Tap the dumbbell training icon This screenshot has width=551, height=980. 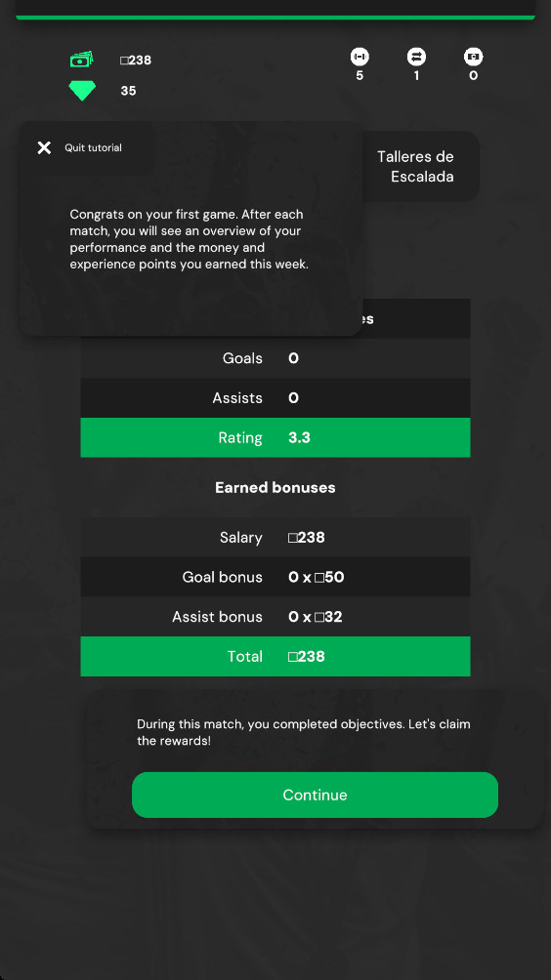pyautogui.click(x=360, y=57)
